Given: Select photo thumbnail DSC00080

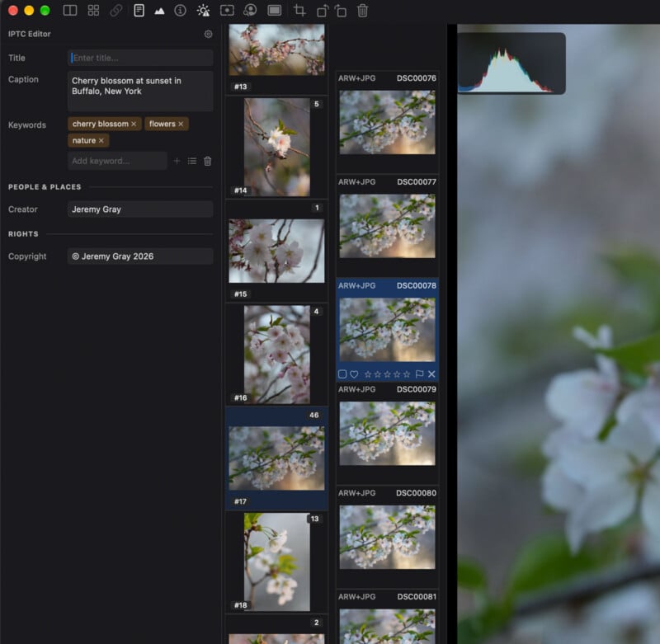Looking at the screenshot, I should click(387, 537).
